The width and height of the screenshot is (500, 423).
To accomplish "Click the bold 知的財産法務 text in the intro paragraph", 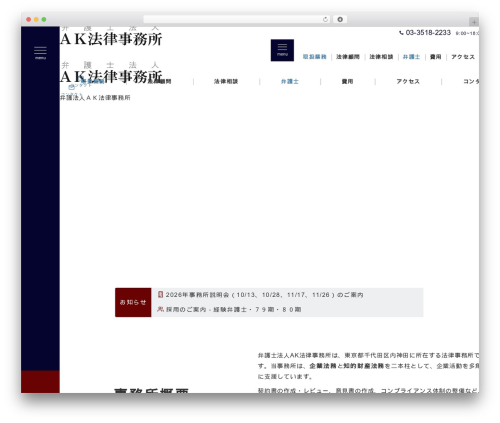I will coord(363,366).
